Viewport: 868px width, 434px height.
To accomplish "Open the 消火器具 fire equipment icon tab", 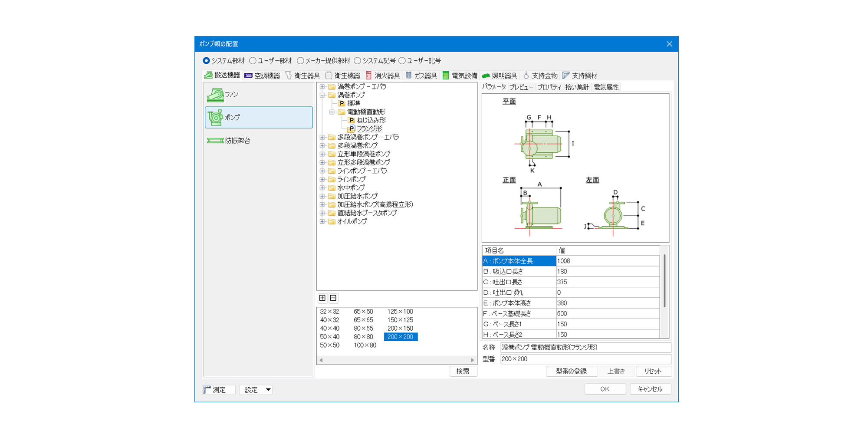I will [369, 76].
